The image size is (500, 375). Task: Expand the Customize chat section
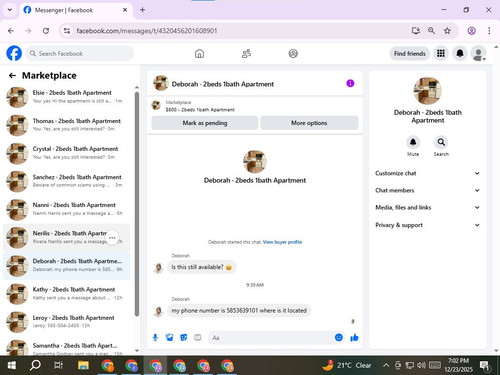tap(427, 173)
